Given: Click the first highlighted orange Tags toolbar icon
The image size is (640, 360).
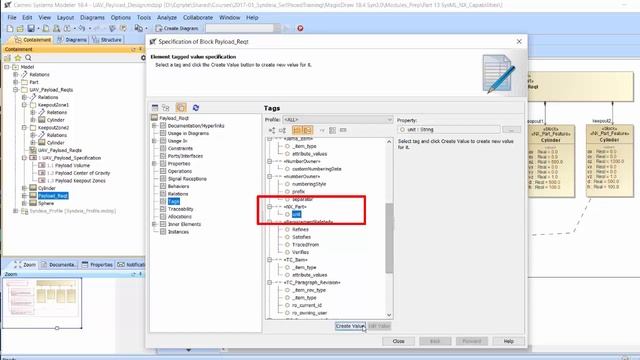Looking at the screenshot, I should [297, 130].
